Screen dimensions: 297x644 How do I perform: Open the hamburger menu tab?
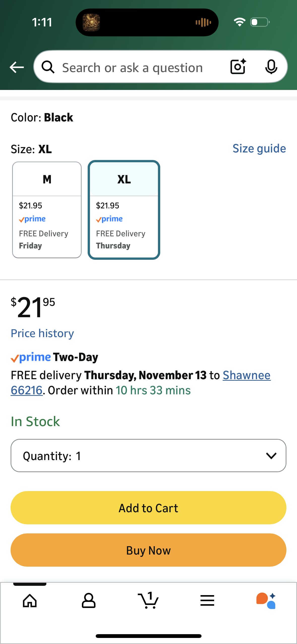pos(207,601)
